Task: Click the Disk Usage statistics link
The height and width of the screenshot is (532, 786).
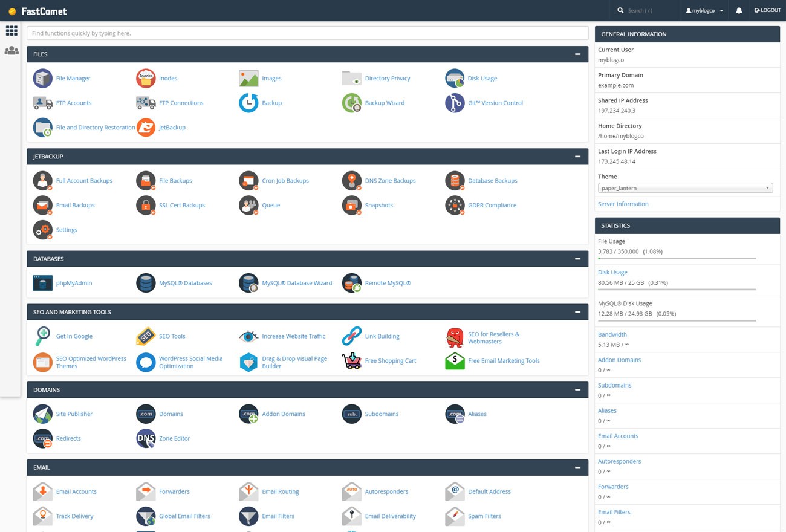Action: point(612,272)
